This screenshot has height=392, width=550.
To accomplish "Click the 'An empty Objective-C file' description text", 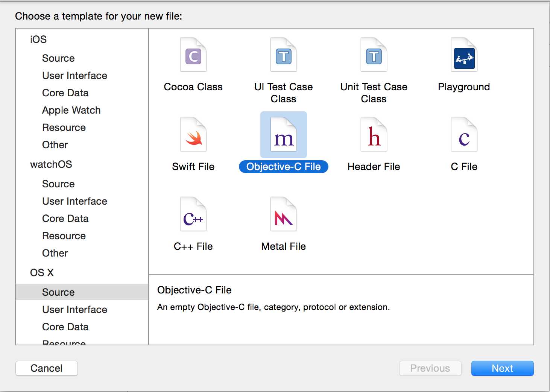I will (x=273, y=307).
